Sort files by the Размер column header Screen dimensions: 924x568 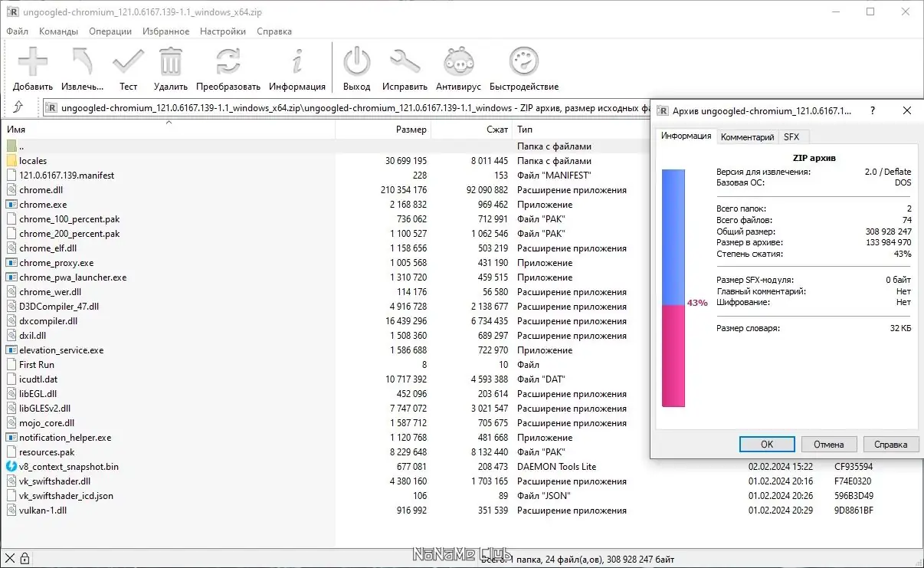(x=414, y=130)
